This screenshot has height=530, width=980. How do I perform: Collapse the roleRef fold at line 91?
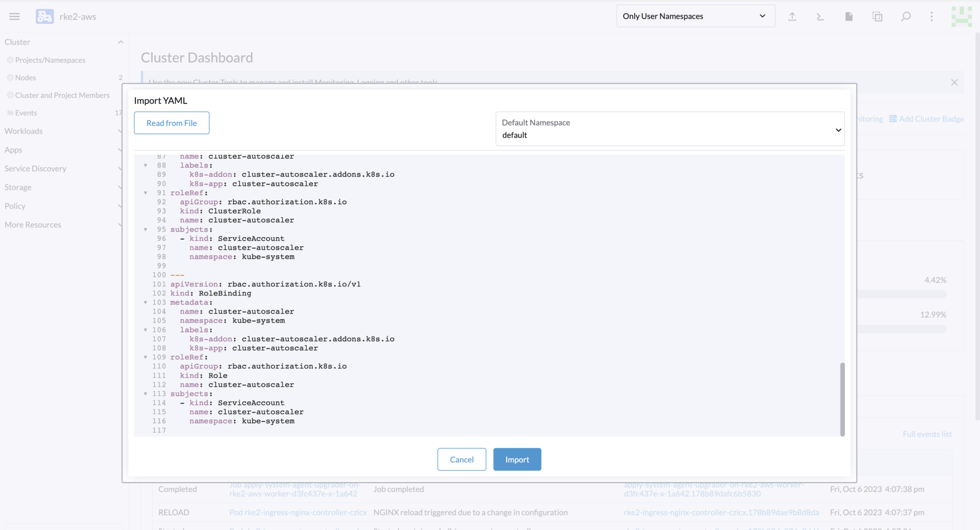point(145,193)
